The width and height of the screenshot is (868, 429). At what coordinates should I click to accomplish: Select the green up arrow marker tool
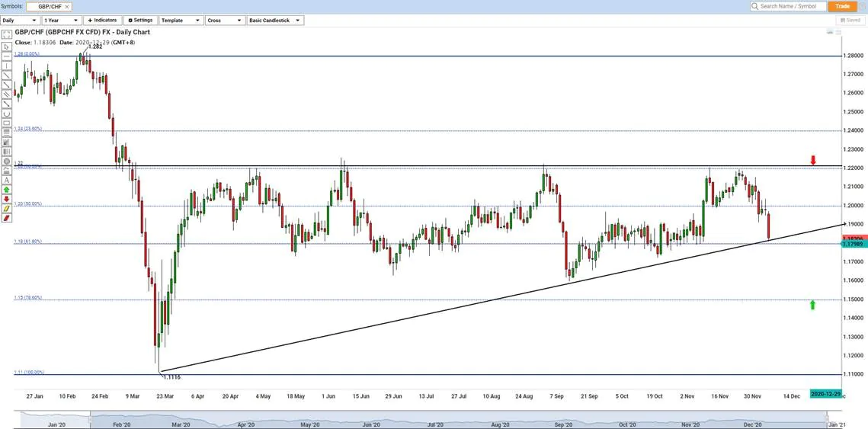tap(7, 189)
